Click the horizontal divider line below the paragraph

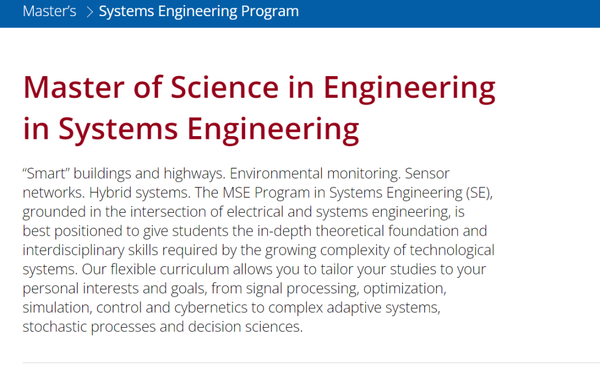(x=311, y=362)
